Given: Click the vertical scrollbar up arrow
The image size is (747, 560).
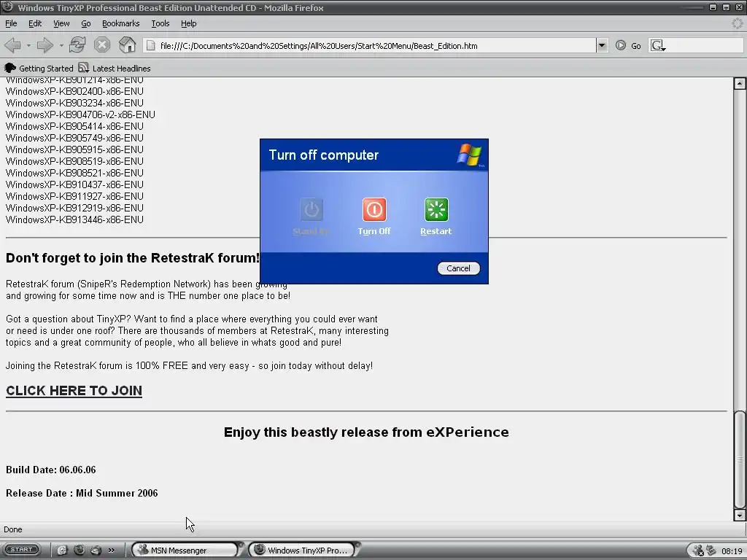Looking at the screenshot, I should (740, 83).
